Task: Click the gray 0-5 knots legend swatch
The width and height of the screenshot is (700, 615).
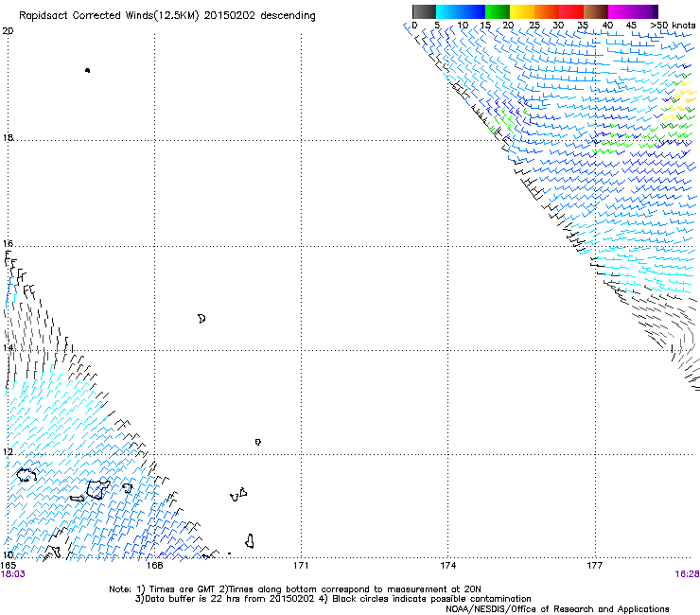Action: point(424,11)
